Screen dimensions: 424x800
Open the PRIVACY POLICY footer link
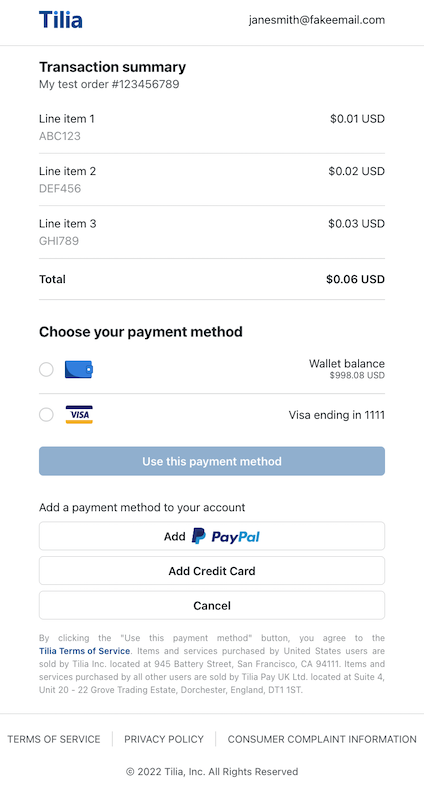pos(164,739)
